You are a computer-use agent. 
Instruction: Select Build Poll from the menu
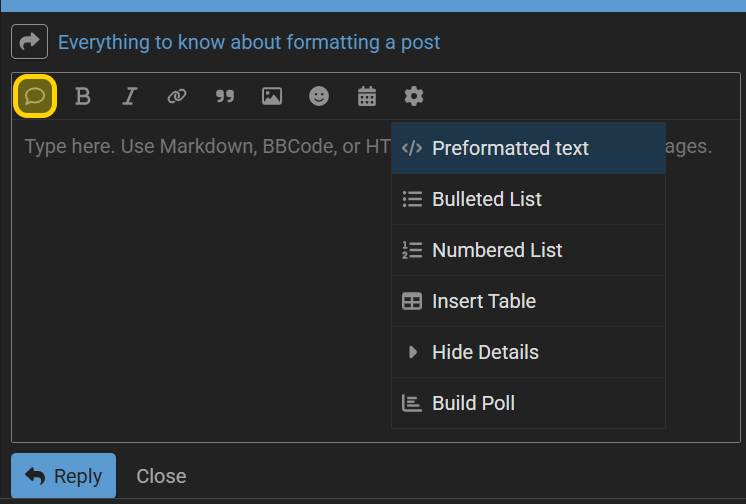click(x=528, y=403)
